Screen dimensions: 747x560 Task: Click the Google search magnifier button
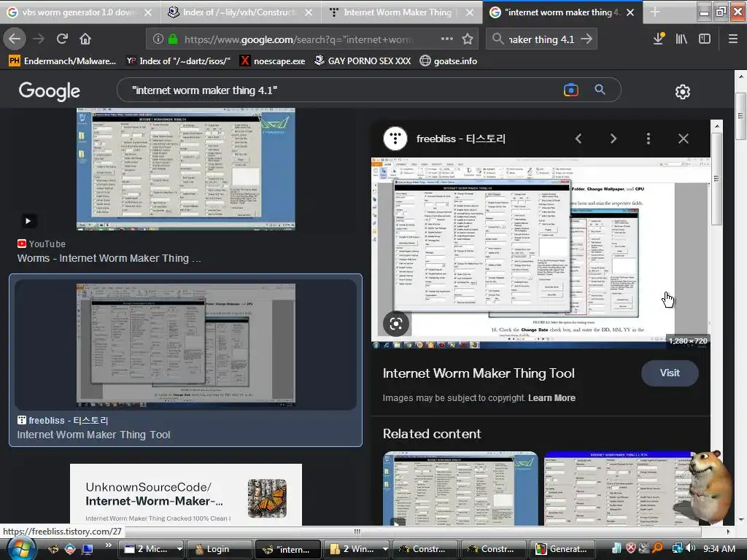pyautogui.click(x=600, y=90)
